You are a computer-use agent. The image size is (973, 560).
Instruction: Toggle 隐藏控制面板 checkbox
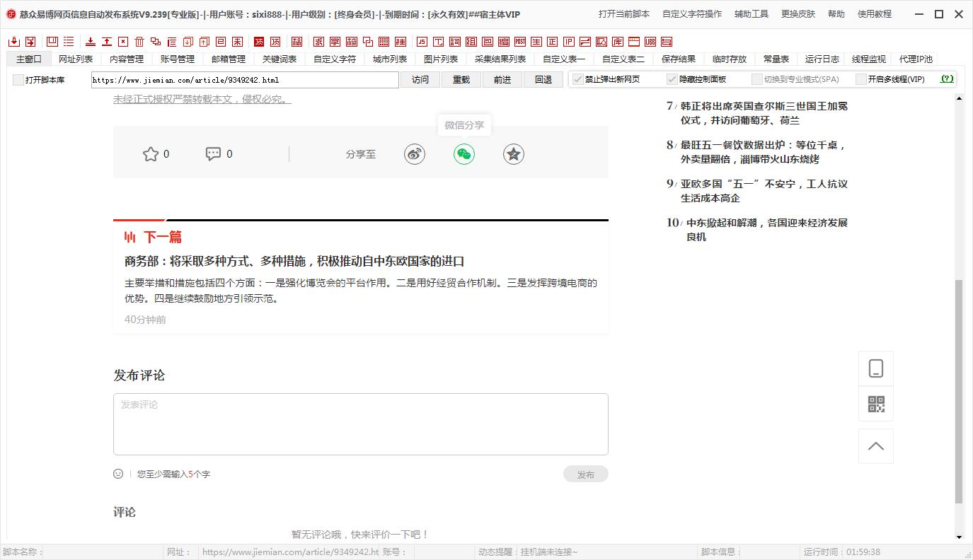click(672, 79)
